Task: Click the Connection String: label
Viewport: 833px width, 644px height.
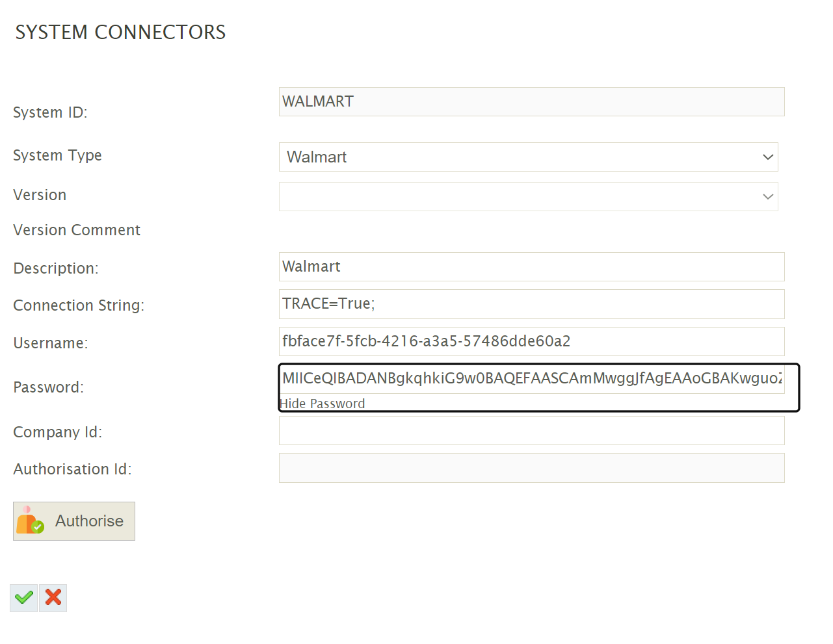Action: pos(79,305)
